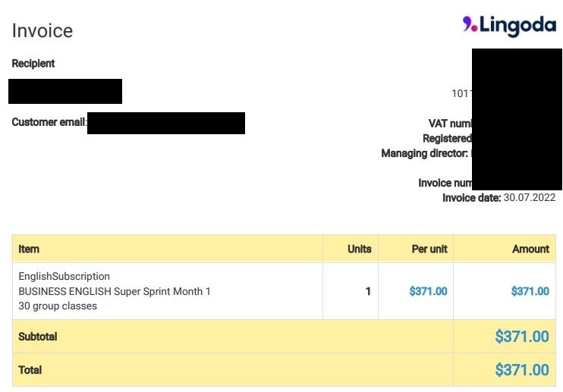
Task: Click the Managing director label
Action: tap(425, 153)
